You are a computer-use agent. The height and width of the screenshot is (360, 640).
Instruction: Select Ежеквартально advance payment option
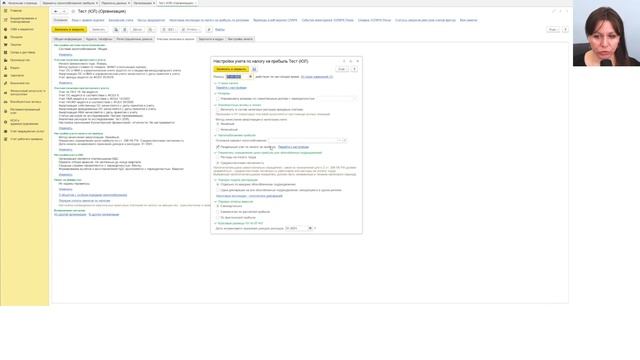[x=218, y=206]
